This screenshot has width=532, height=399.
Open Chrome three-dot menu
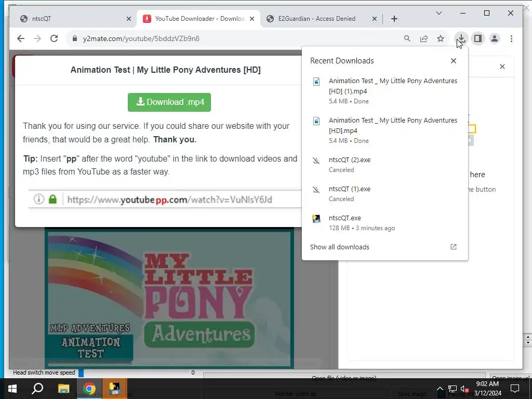coord(511,38)
